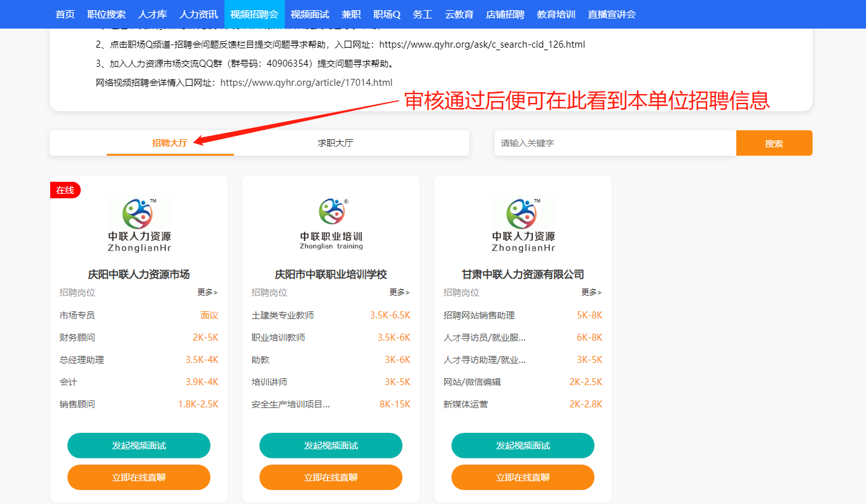
Task: Open the 财务顾问 job listing
Action: pyautogui.click(x=78, y=337)
